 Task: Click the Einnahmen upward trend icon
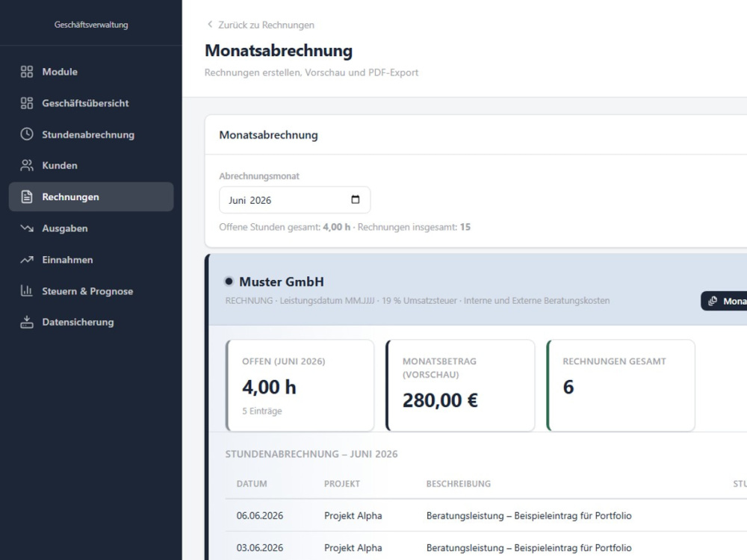(x=27, y=260)
